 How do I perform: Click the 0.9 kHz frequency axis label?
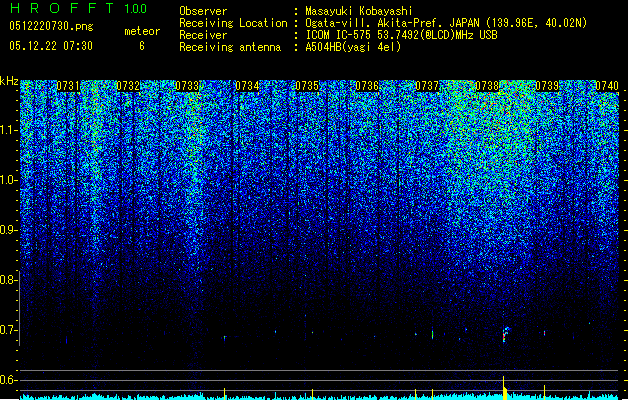point(8,230)
